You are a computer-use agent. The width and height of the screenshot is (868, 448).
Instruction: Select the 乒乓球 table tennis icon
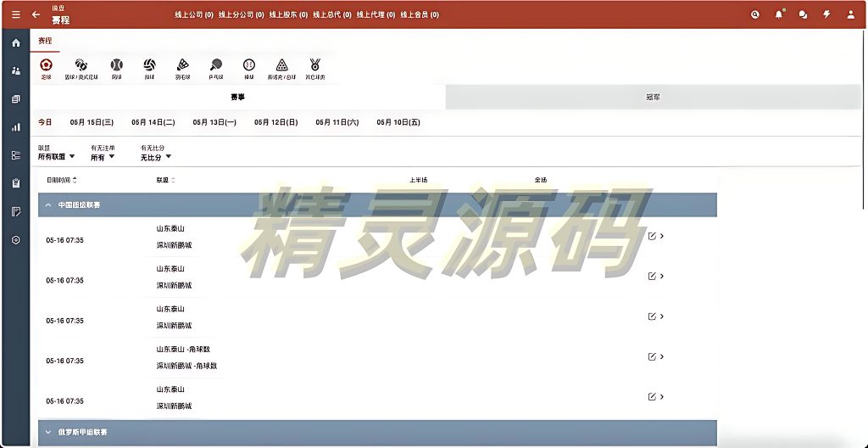216,69
